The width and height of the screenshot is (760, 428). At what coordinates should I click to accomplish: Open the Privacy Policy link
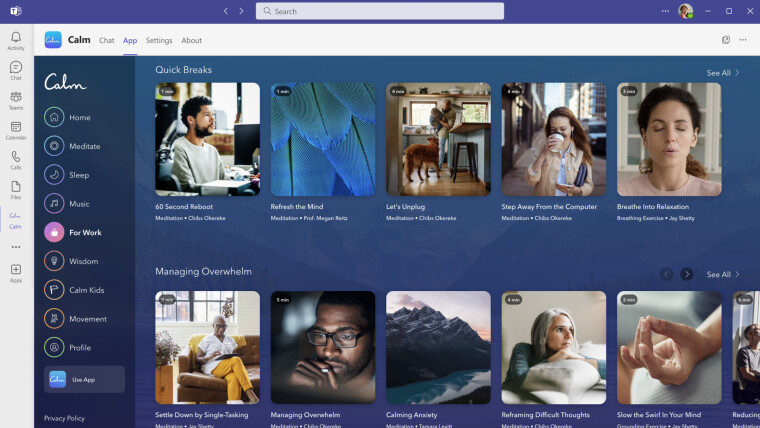click(64, 418)
